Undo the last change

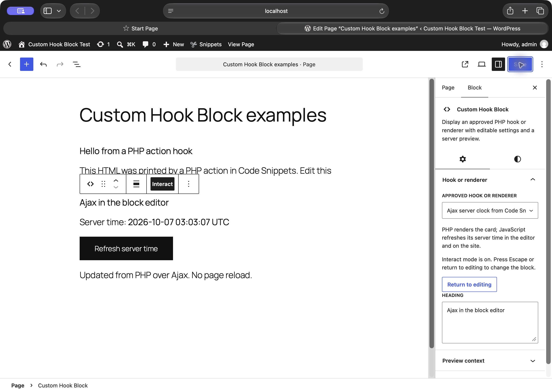click(x=43, y=64)
